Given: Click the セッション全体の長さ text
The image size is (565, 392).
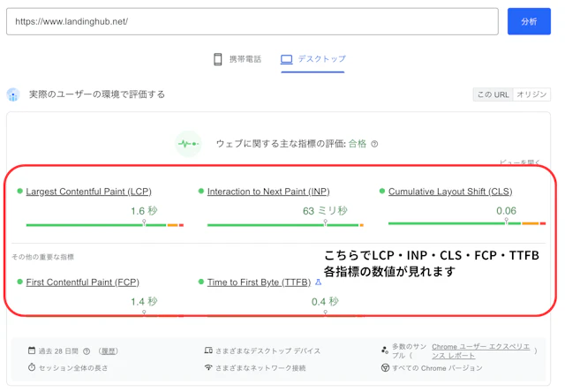Looking at the screenshot, I should coord(73,368).
